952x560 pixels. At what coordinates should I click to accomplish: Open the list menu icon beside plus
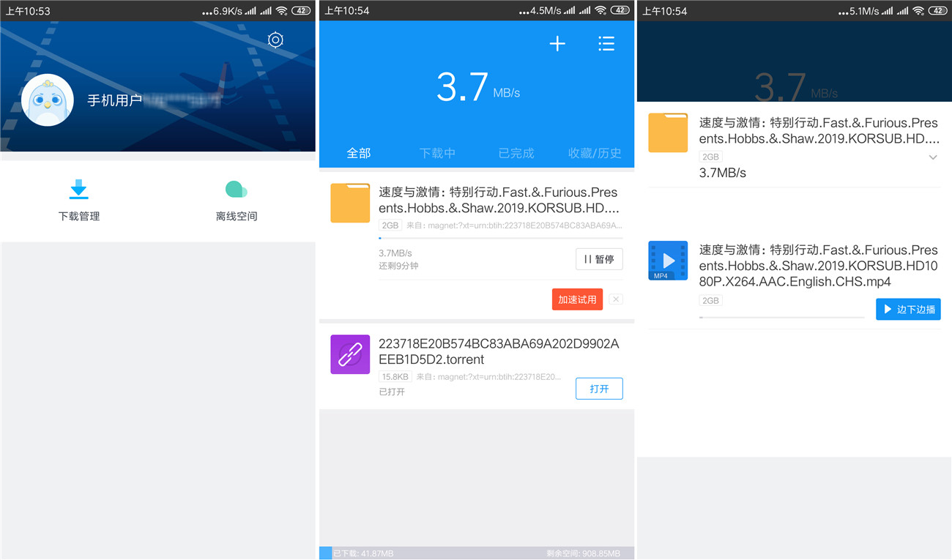tap(606, 44)
